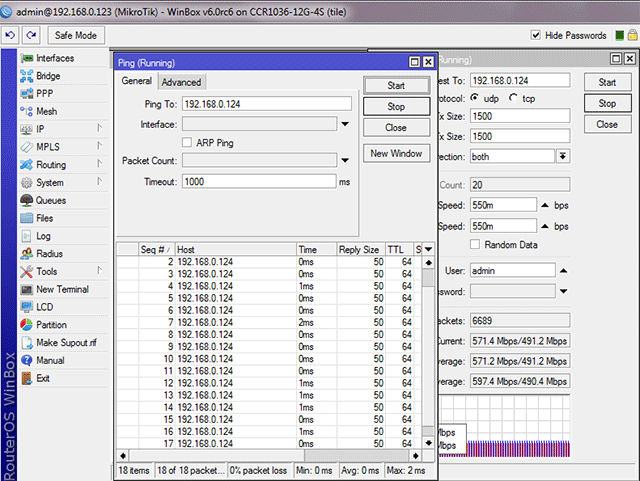The image size is (640, 481).
Task: Click the IP sidebar icon
Action: [27, 129]
